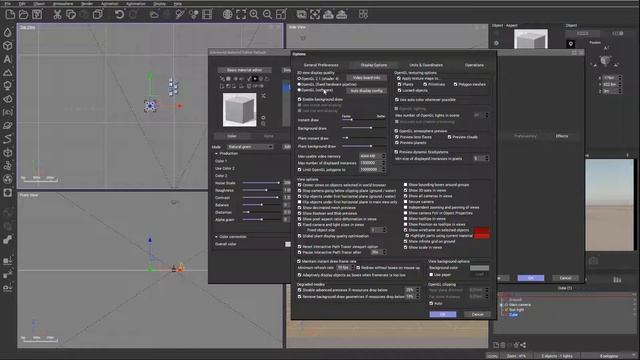
Task: Switch to Display Options tab
Action: click(x=373, y=65)
